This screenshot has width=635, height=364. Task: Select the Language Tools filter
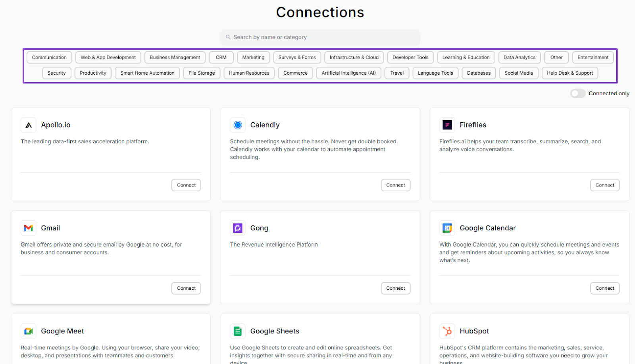tap(435, 73)
